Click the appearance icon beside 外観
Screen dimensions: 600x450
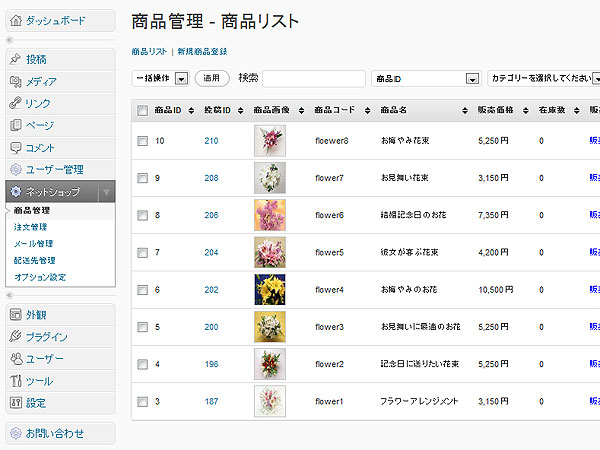point(15,315)
